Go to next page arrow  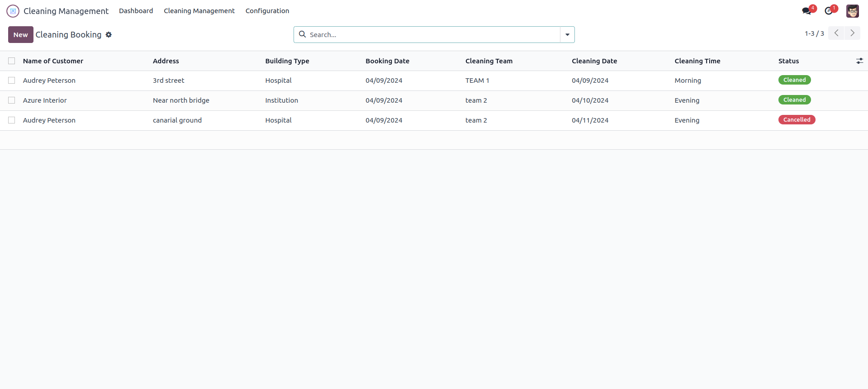[x=852, y=33]
